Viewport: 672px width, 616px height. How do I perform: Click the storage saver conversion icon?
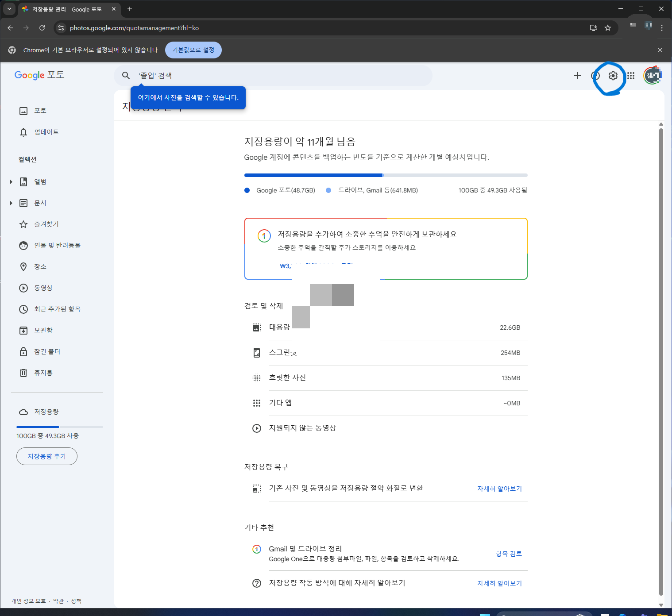click(x=257, y=489)
